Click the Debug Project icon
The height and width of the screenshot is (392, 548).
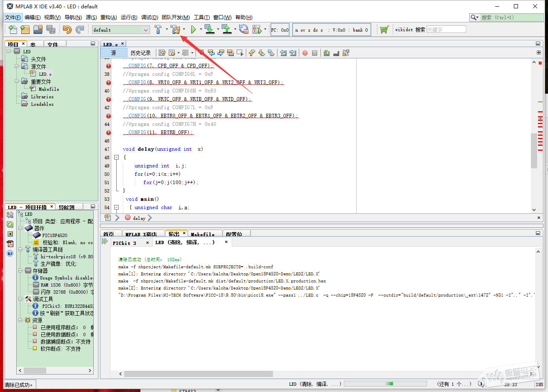point(257,30)
